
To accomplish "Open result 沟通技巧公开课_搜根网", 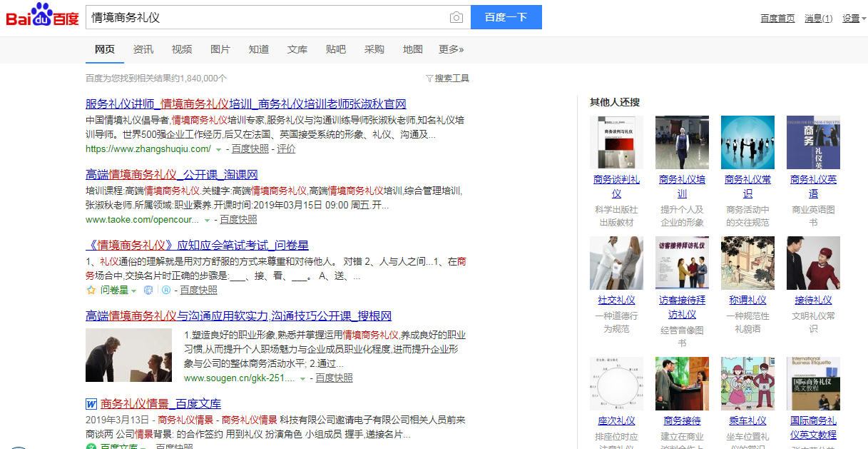I will (x=239, y=316).
